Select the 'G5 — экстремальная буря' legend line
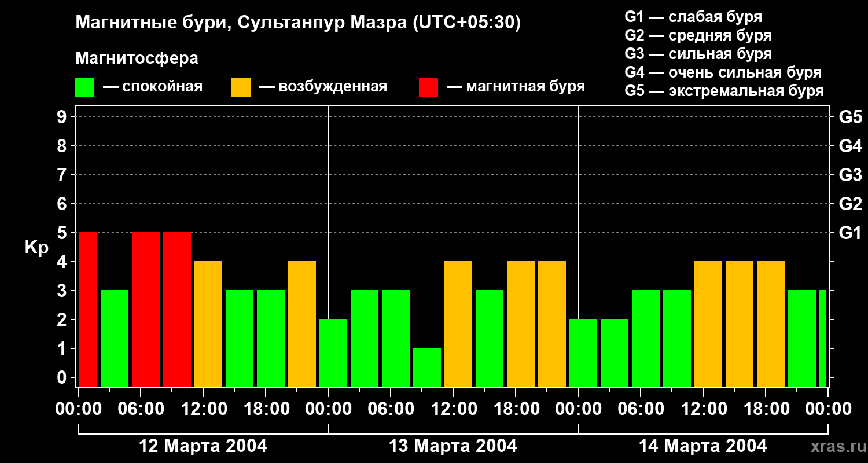 724,91
